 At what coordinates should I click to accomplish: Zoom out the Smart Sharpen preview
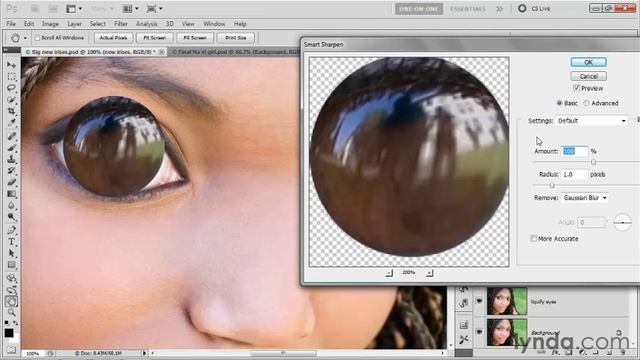(389, 273)
